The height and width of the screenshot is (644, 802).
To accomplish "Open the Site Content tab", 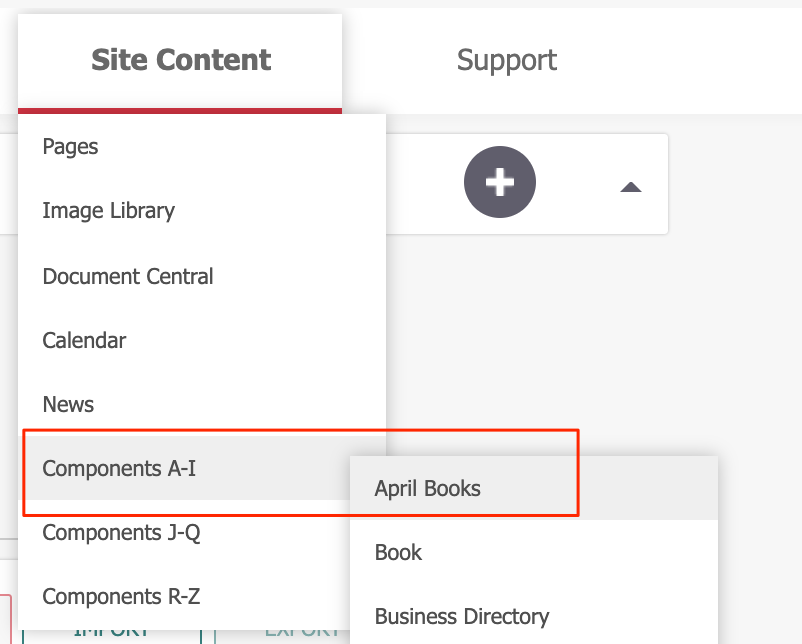I will tap(181, 60).
